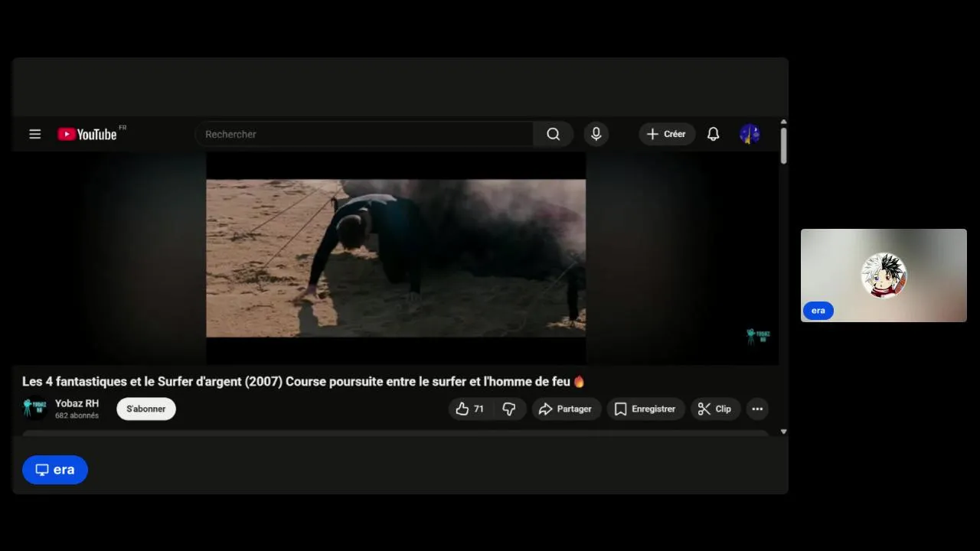Open the YouTube hamburger guide menu
This screenshot has height=551, width=980.
34,134
